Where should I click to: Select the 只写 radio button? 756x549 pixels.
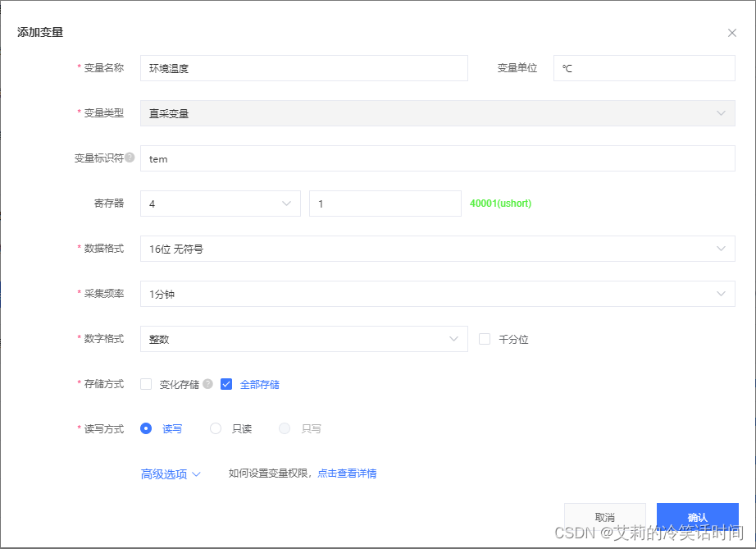285,428
